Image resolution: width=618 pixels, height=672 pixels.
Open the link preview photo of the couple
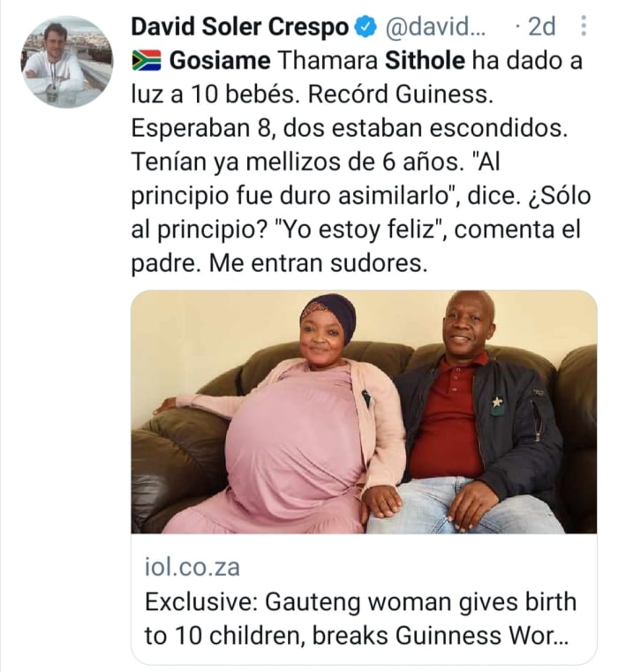tap(364, 412)
